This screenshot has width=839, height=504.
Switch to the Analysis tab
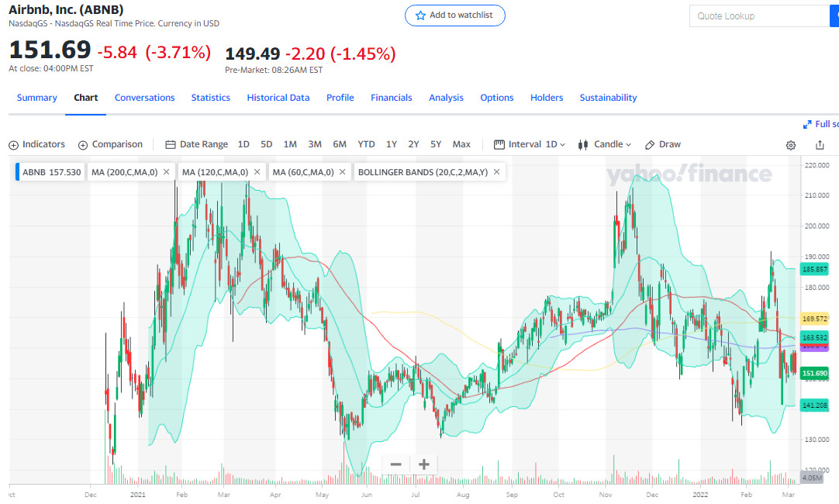[447, 98]
